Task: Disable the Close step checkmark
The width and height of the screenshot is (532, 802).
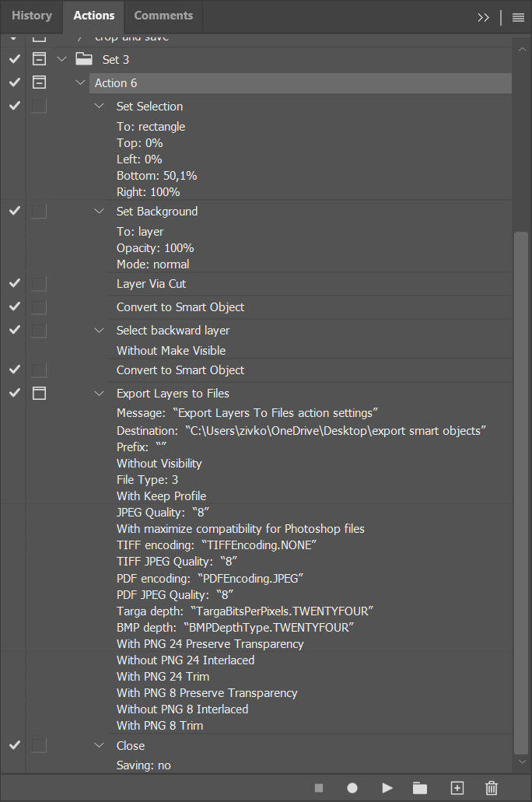Action: click(14, 745)
